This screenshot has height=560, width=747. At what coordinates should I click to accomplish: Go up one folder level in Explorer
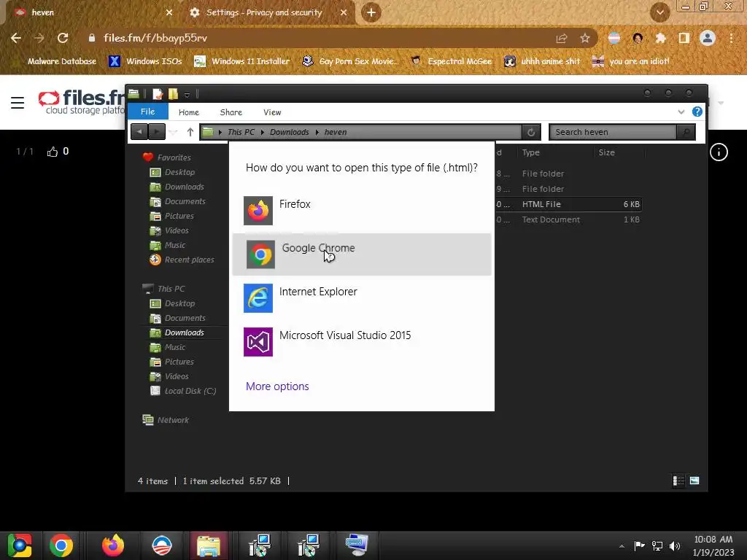190,132
